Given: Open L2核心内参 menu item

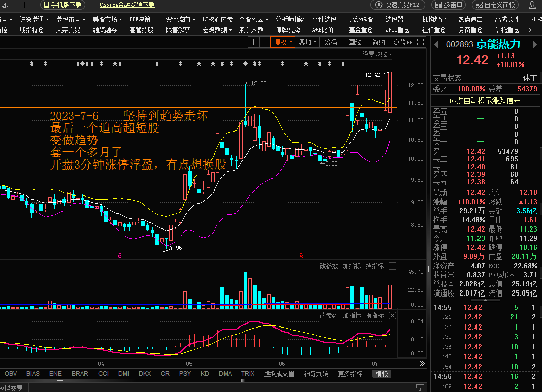Looking at the screenshot, I should point(217,19).
